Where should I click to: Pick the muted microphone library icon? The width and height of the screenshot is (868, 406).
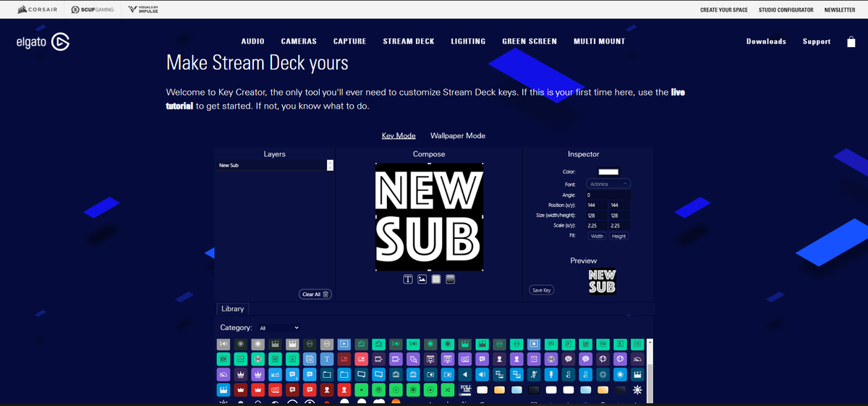[534, 374]
